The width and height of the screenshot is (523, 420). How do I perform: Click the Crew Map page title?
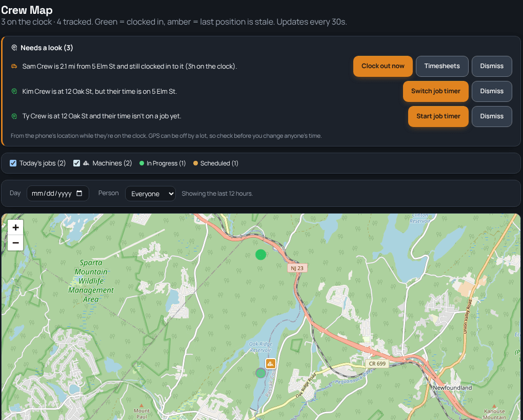click(27, 10)
